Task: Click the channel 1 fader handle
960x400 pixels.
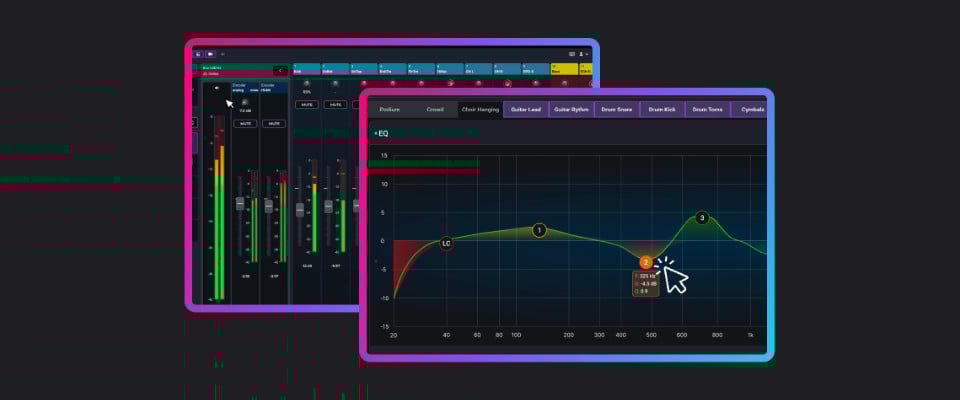Action: [299, 209]
